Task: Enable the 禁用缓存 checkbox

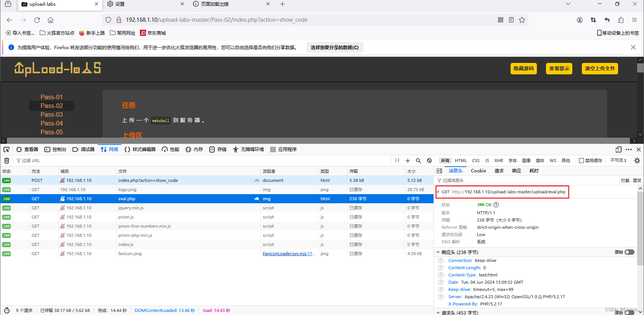Action: pyautogui.click(x=581, y=161)
